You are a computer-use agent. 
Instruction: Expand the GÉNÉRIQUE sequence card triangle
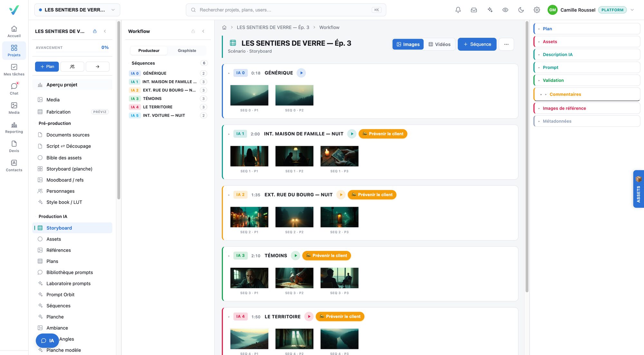(229, 73)
